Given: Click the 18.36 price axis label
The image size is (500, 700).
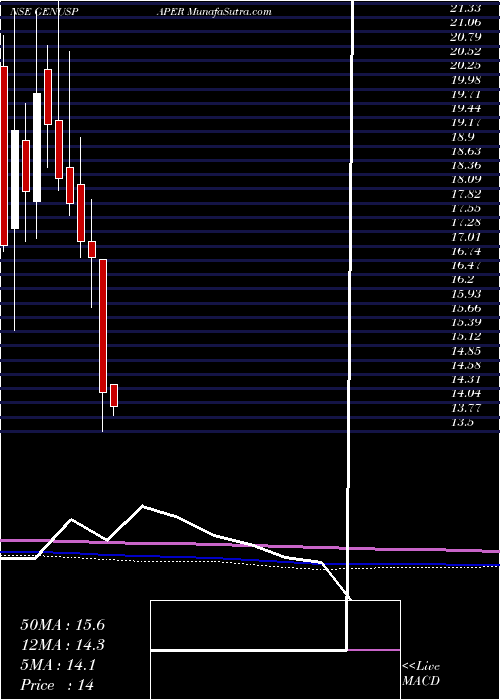Looking at the screenshot, I should point(465,165).
